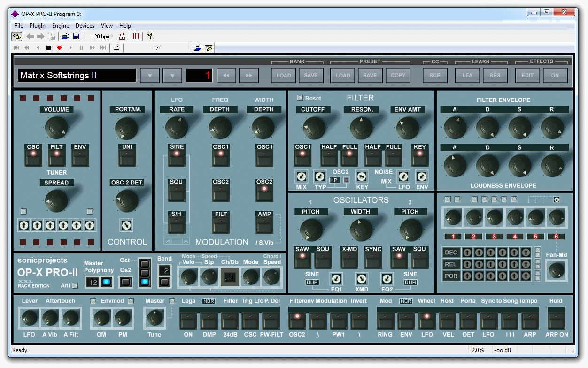This screenshot has width=588, height=368.
Task: Toggle the Ani checkbox
Action: 75,285
